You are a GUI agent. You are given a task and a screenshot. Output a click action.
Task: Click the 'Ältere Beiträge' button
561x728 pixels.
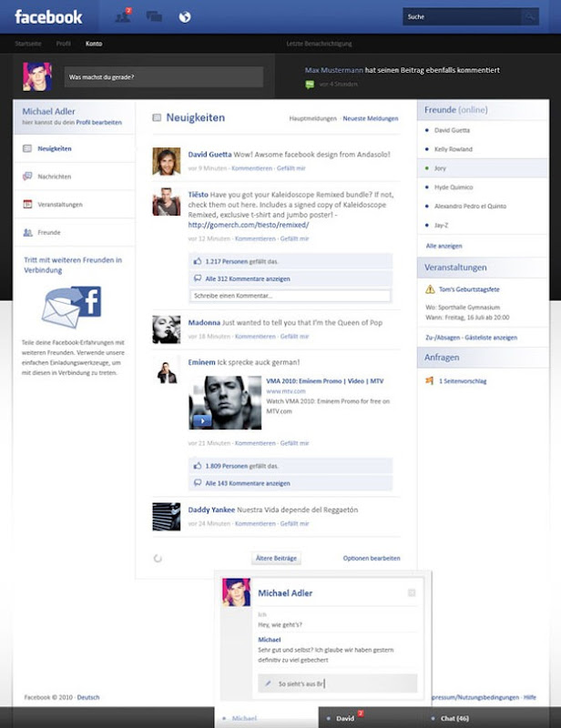coord(276,558)
